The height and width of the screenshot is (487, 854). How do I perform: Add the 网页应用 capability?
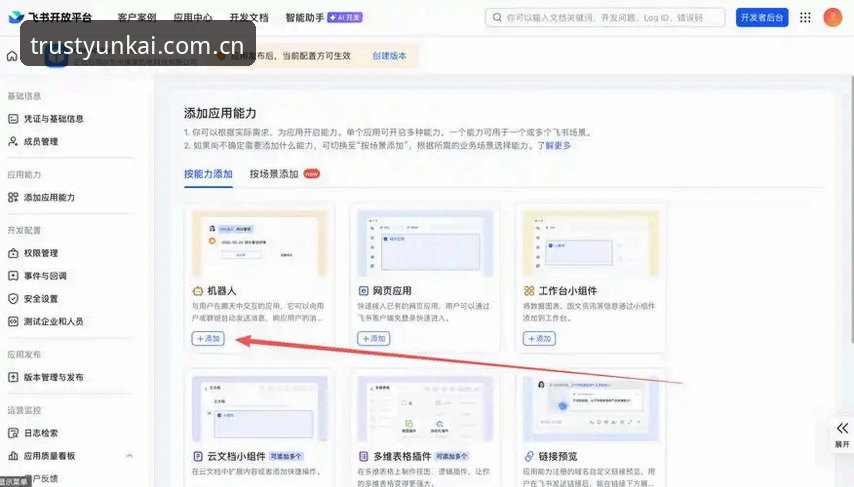pyautogui.click(x=374, y=339)
